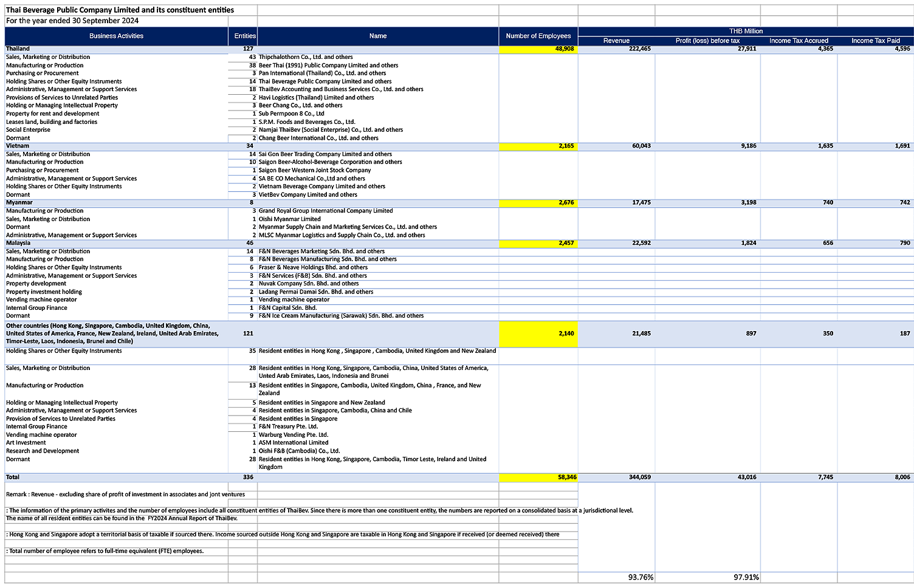Viewport: 914px width, 588px height.
Task: Select the 'Business Activities' column header
Action: point(116,36)
